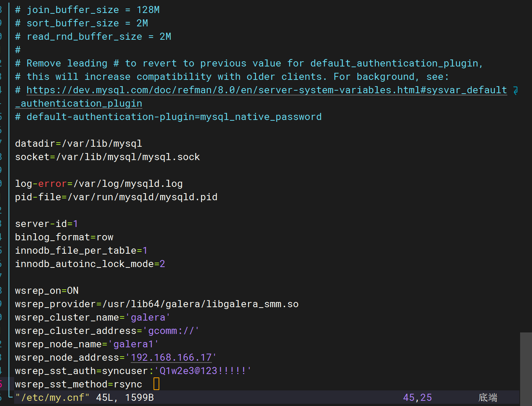Click the orange cursor block after rsync
This screenshot has height=406, width=532.
[x=156, y=384]
